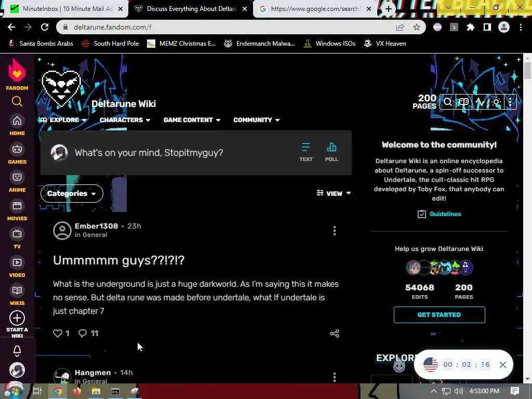Share Ember1308's post

[335, 334]
